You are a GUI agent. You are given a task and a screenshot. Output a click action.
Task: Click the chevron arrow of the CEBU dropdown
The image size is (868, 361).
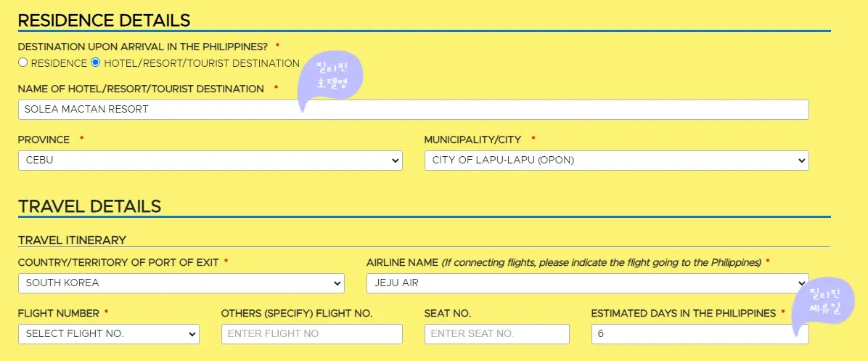tap(396, 161)
